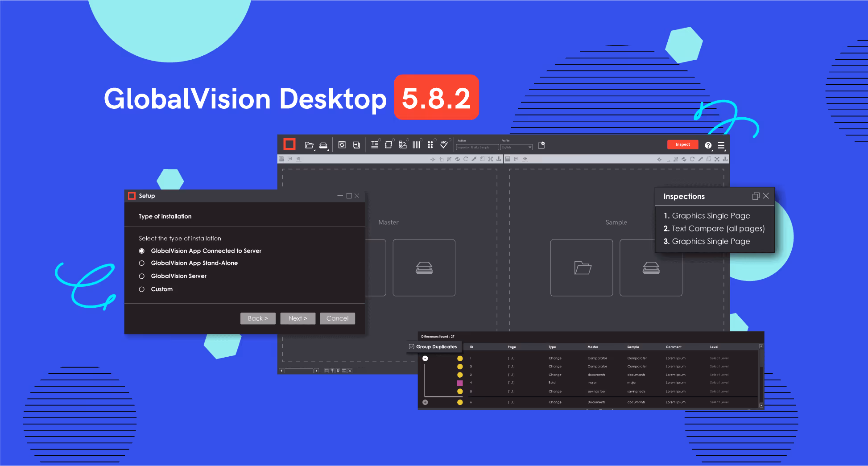Open Select Level dropdown for savings tool row

[719, 392]
